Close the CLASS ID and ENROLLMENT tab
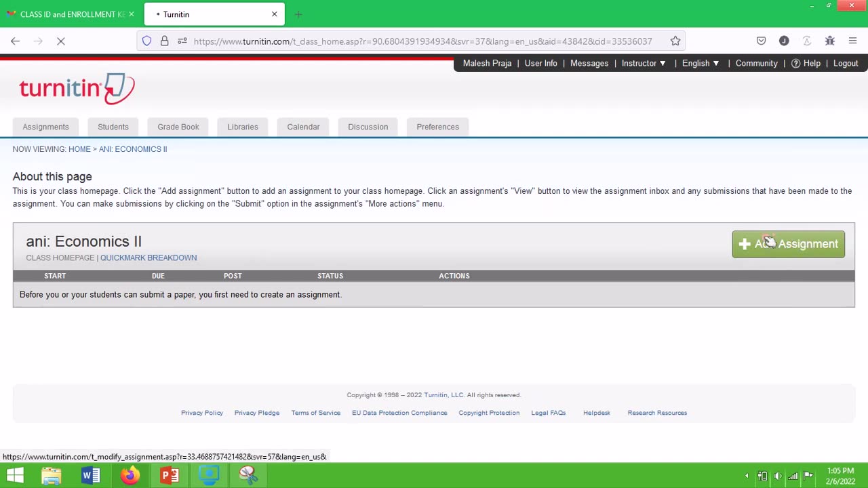Viewport: 868px width, 488px height. pyautogui.click(x=132, y=14)
